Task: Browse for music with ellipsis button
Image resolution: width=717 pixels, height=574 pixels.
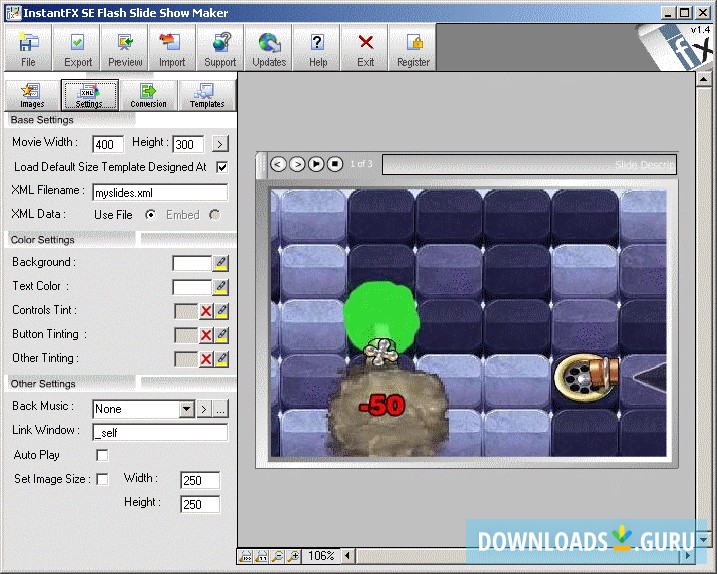Action: click(221, 409)
